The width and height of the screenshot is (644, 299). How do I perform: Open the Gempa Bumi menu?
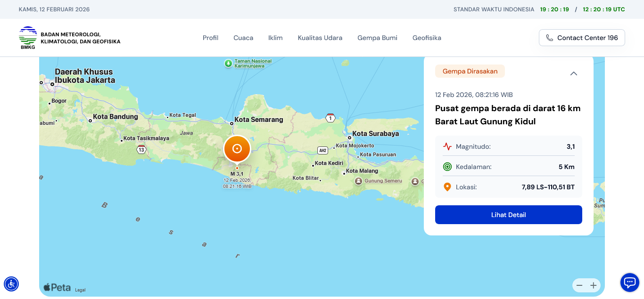[x=377, y=38]
